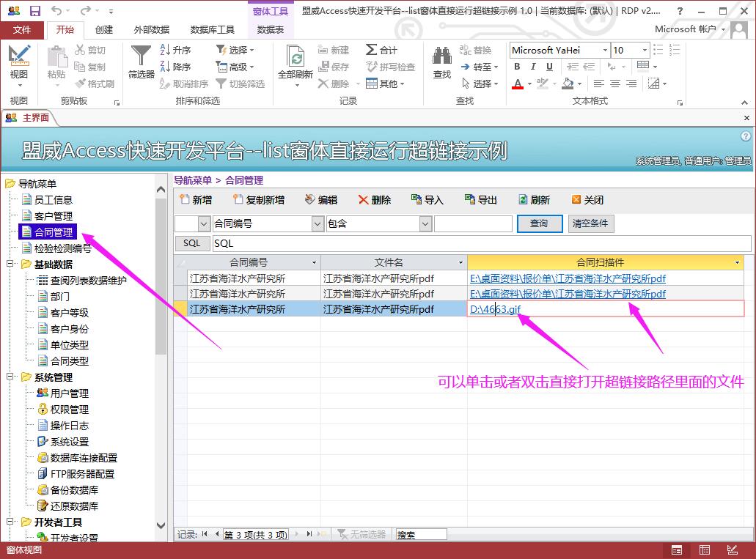Open the D:\4663.gif hyperlink

(495, 309)
